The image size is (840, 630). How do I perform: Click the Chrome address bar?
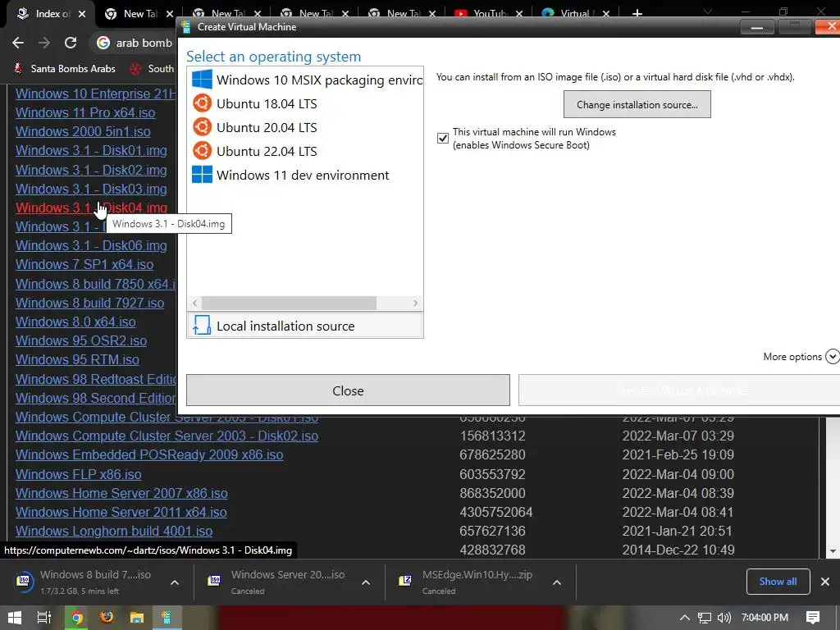coord(134,43)
